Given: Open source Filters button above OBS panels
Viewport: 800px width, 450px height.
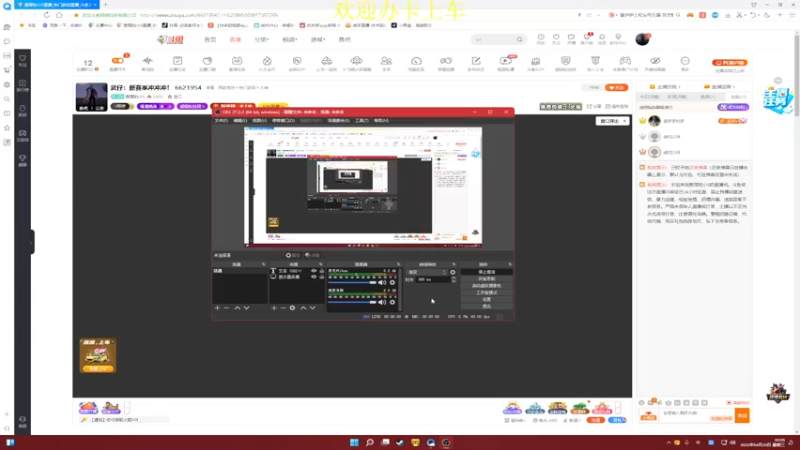Looking at the screenshot, I should tap(312, 255).
